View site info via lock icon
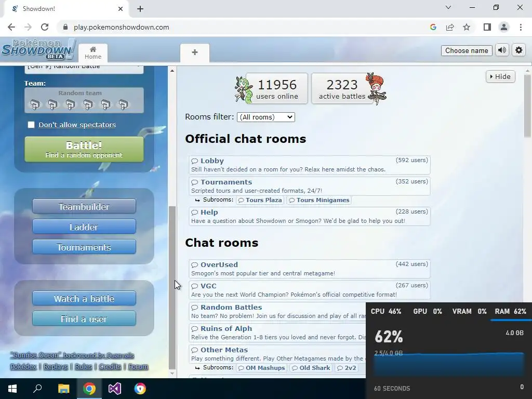 [x=65, y=27]
